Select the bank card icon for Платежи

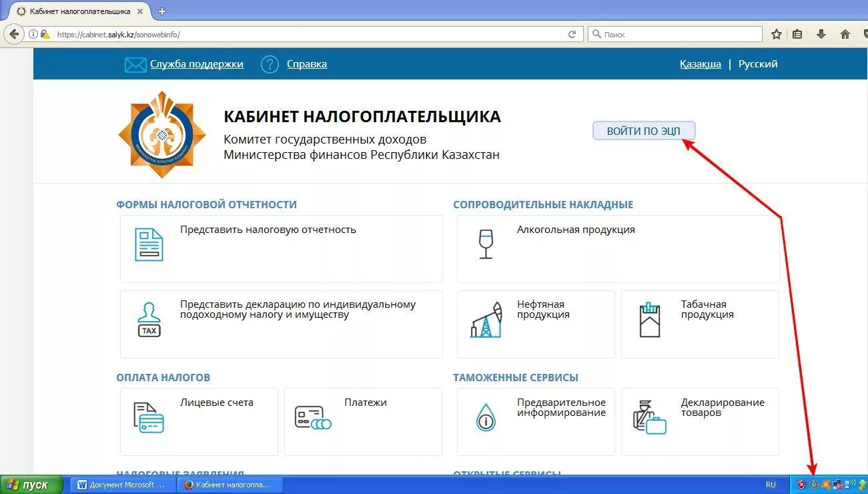point(312,417)
